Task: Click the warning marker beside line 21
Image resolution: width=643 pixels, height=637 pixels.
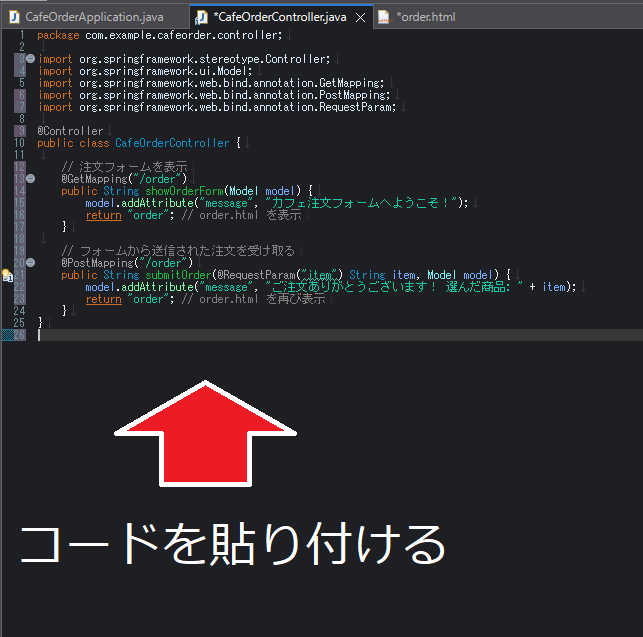Action: (x=7, y=275)
